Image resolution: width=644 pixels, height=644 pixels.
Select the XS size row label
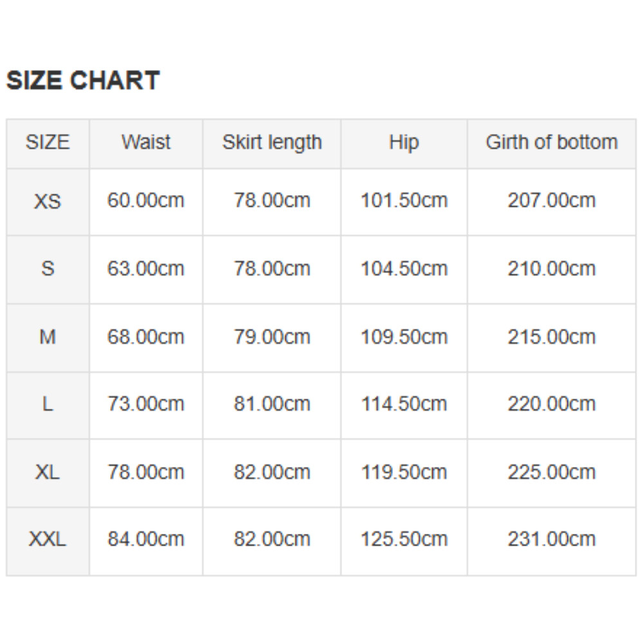pyautogui.click(x=48, y=202)
